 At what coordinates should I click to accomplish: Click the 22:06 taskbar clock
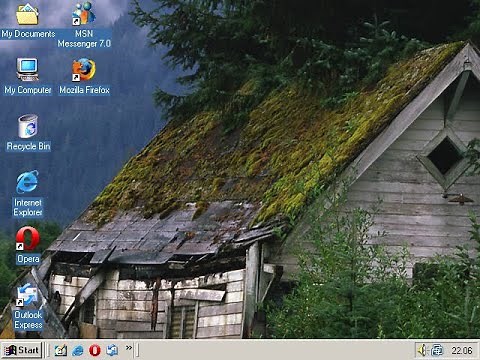click(462, 350)
